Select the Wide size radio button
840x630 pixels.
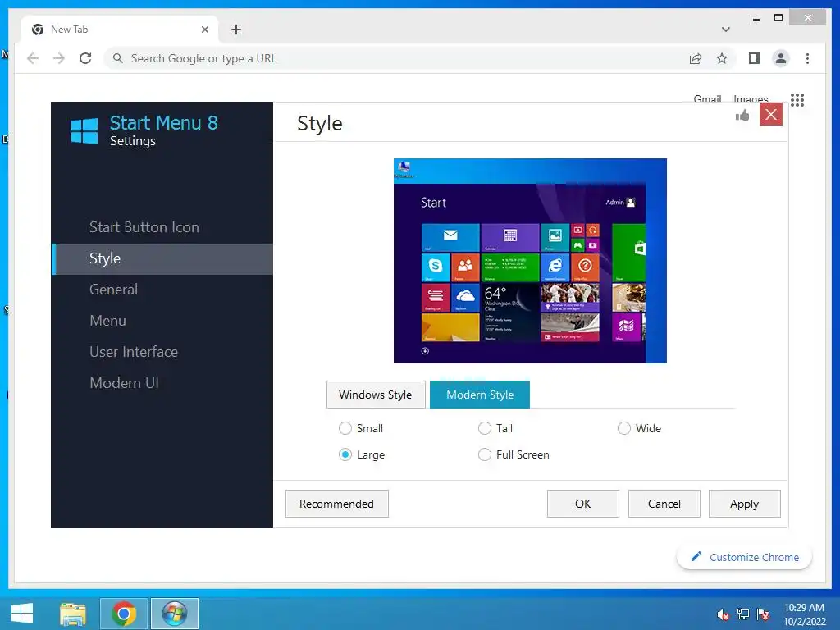click(623, 428)
